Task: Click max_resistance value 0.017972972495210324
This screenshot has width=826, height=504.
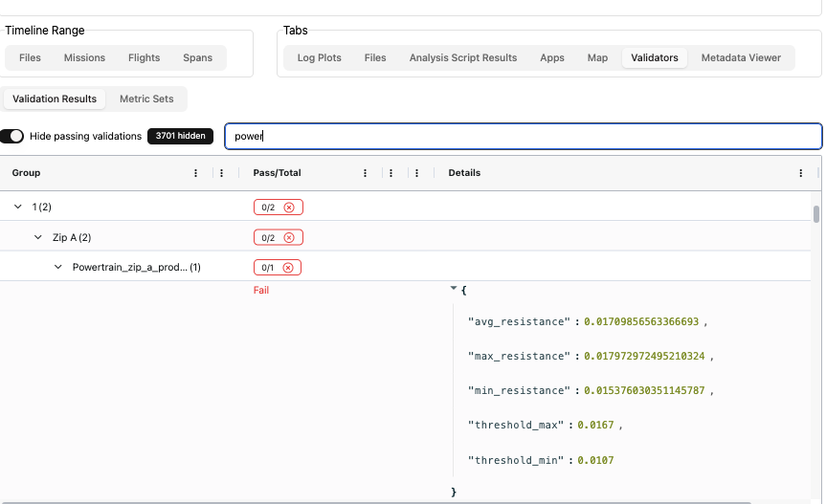Action: (644, 356)
